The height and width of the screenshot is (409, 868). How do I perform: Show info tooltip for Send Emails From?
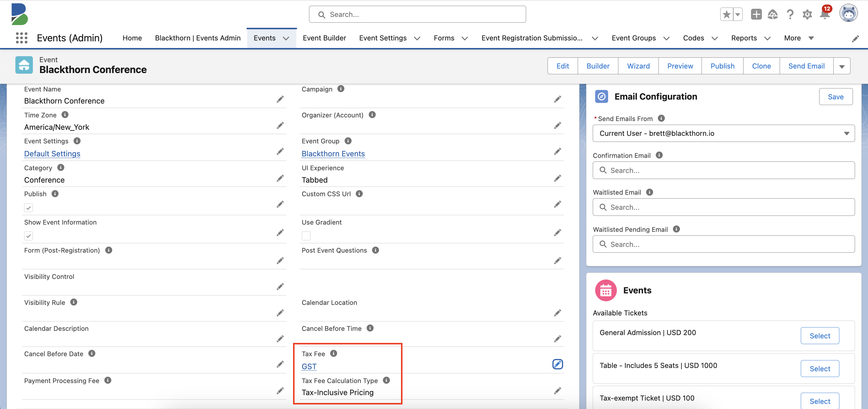click(661, 118)
